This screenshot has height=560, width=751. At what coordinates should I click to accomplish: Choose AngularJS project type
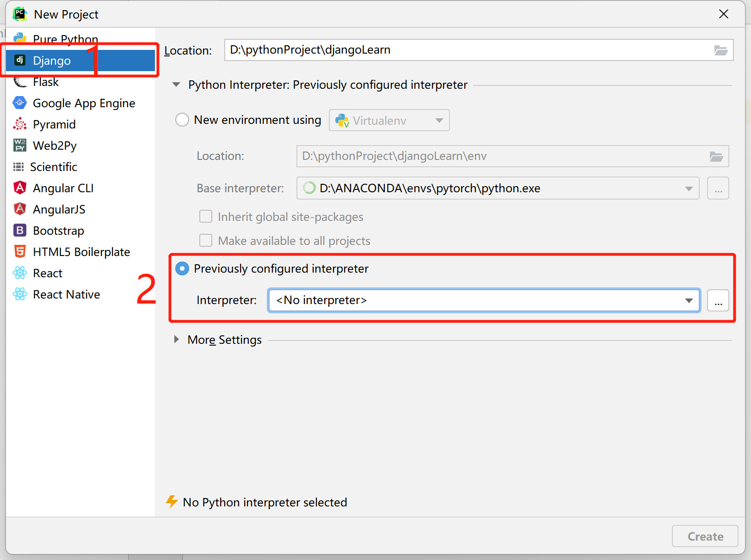click(x=80, y=209)
